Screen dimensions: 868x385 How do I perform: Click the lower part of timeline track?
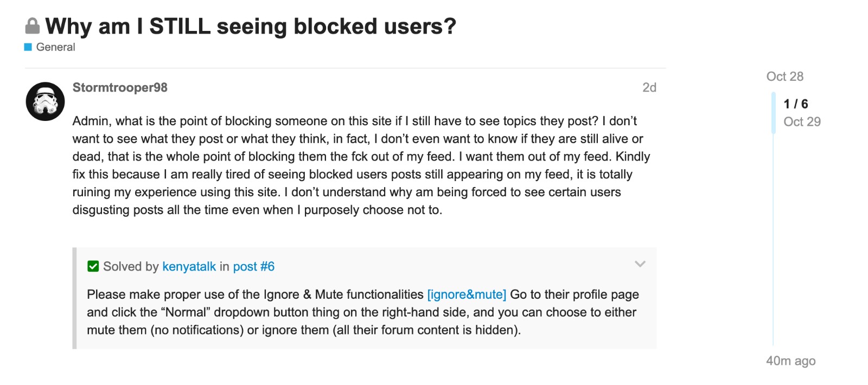(x=774, y=271)
